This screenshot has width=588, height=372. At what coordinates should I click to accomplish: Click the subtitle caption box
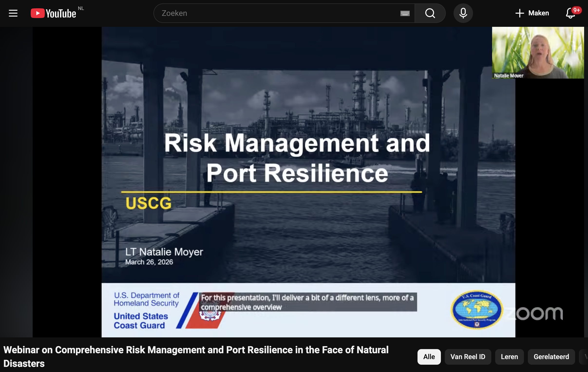[x=308, y=302]
